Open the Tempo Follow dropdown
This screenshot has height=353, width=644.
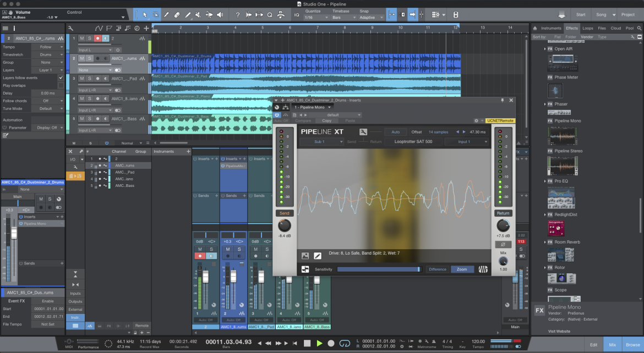click(x=48, y=47)
